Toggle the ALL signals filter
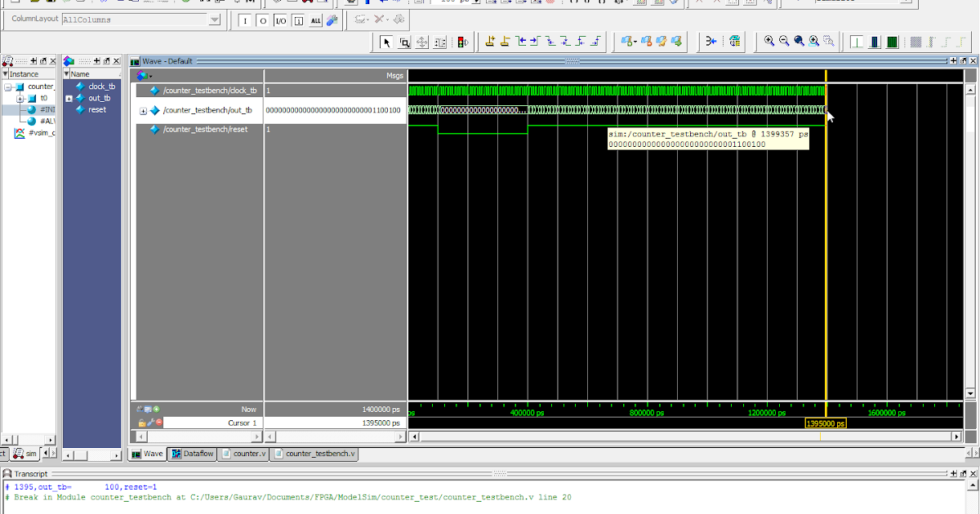Screen dimensions: 980x514 click(316, 20)
